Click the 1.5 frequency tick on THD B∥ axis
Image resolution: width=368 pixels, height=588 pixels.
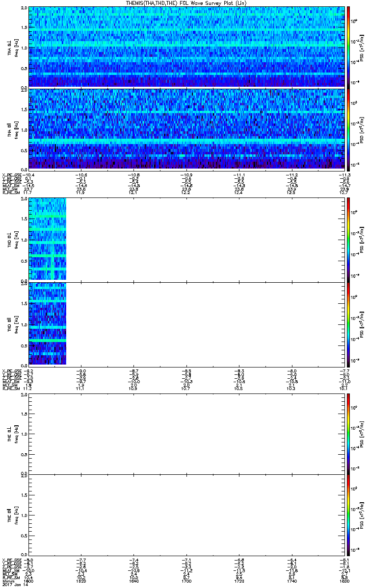(24, 304)
